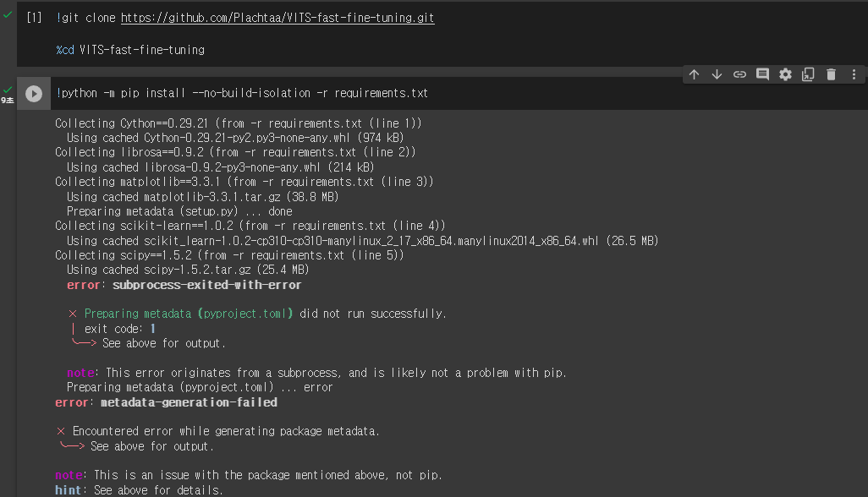This screenshot has height=497, width=868.
Task: Open more cell actions menu
Action: pos(854,74)
